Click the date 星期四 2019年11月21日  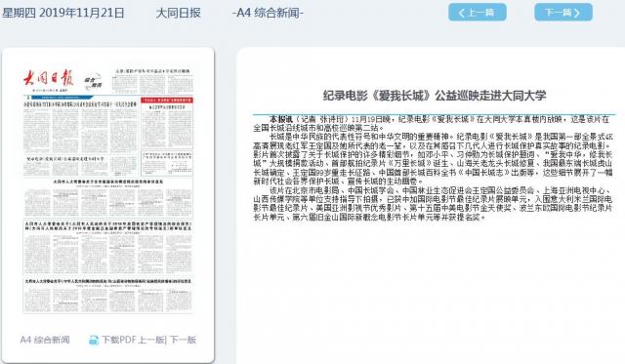[x=63, y=13]
